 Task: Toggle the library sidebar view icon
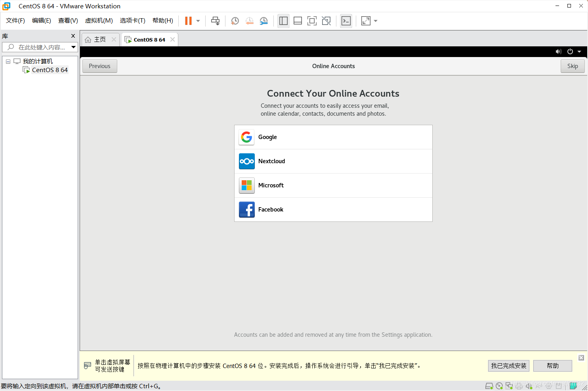(x=283, y=21)
